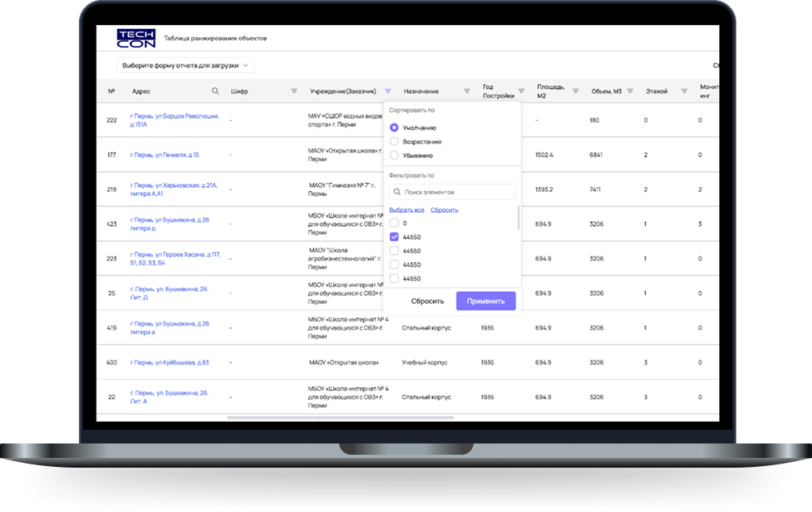Click row number 423

[112, 224]
